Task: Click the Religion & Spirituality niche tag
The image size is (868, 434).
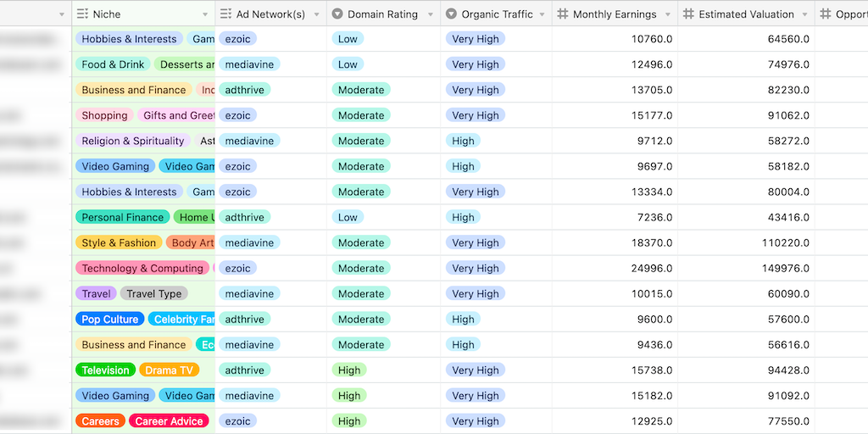Action: click(x=132, y=142)
